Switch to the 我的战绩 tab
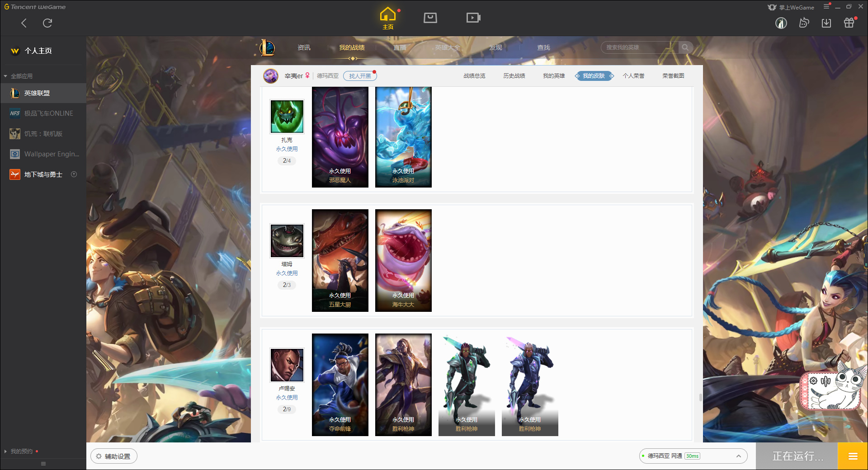Screen dimensions: 868x470 [x=352, y=47]
